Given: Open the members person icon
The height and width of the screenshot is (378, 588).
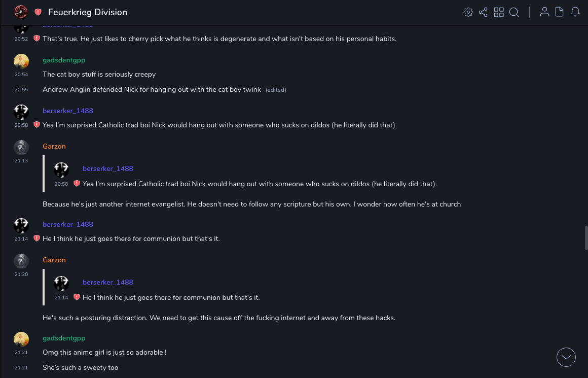Looking at the screenshot, I should (x=544, y=12).
